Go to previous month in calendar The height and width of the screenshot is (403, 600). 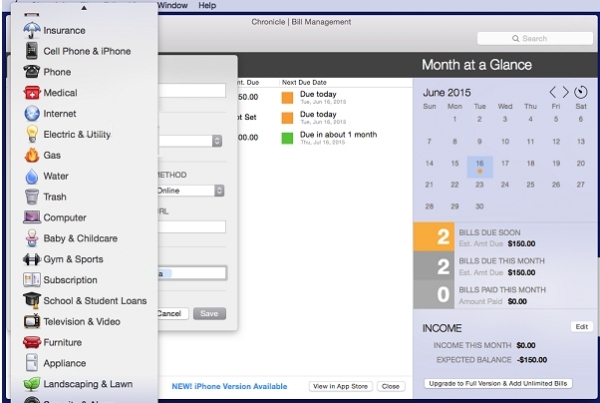tap(552, 92)
